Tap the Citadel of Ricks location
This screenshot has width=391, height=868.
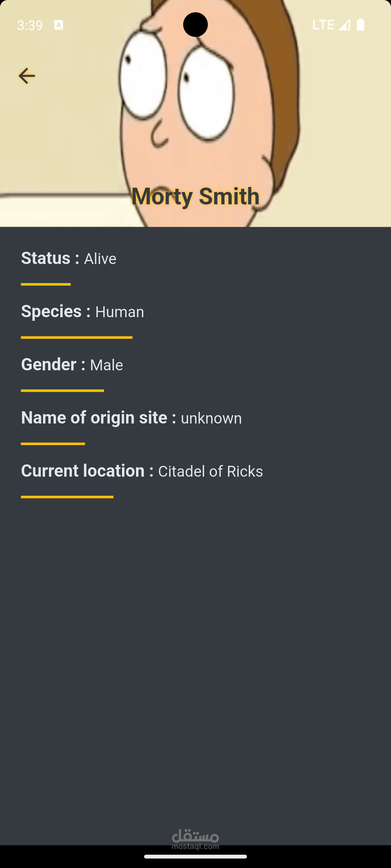[211, 472]
